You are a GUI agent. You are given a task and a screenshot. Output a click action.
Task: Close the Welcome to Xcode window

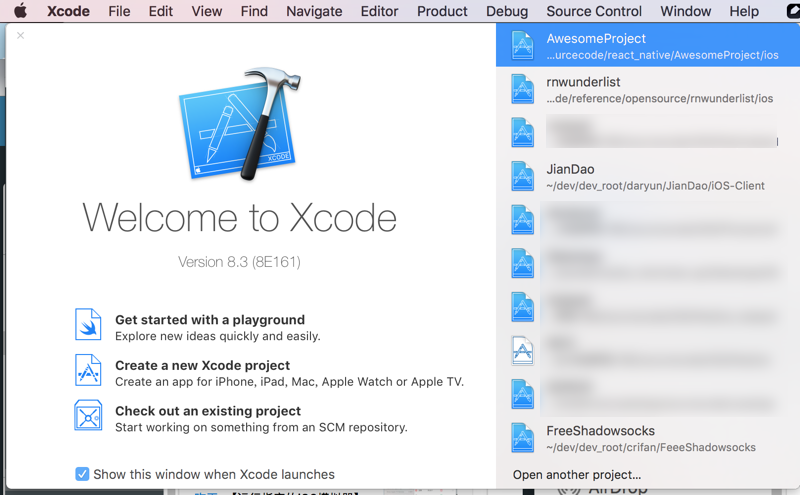(20, 35)
